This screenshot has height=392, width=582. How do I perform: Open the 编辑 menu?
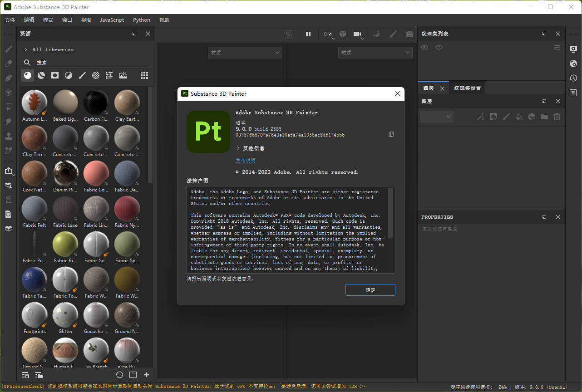[x=29, y=20]
